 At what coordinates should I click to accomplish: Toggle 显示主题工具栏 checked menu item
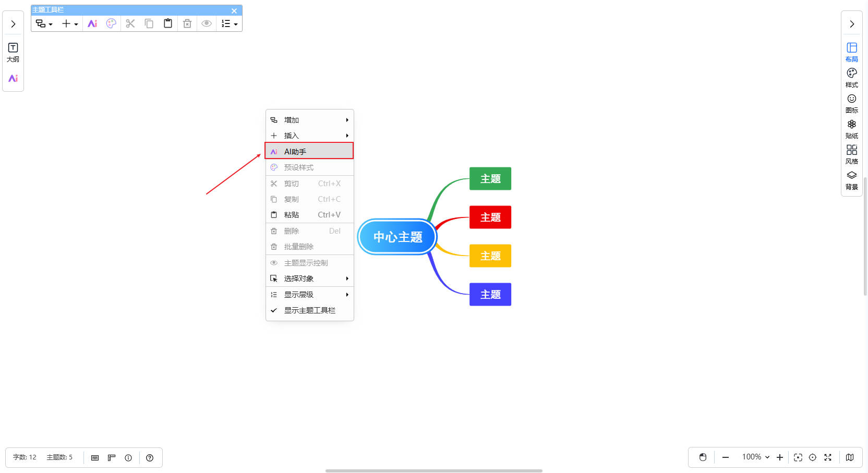coord(309,310)
